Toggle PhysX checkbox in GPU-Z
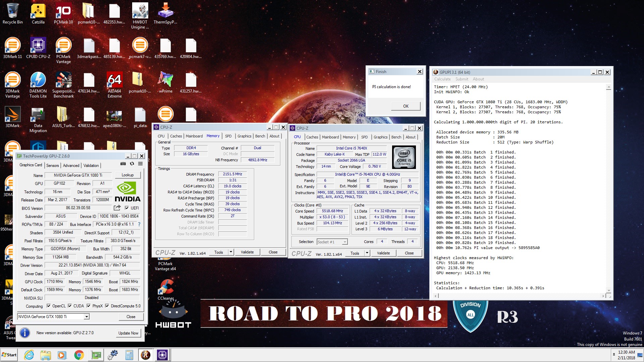 coord(89,306)
